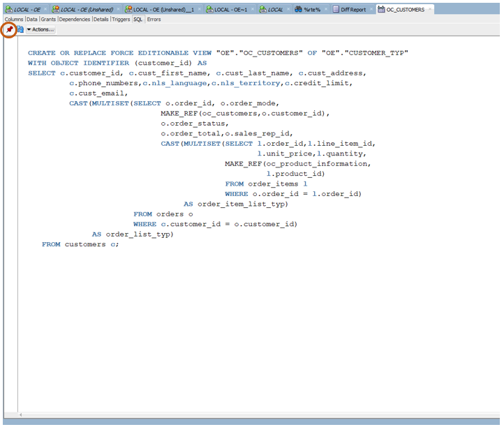504x427 pixels.
Task: Click the Diff Report tab icon
Action: click(x=336, y=9)
